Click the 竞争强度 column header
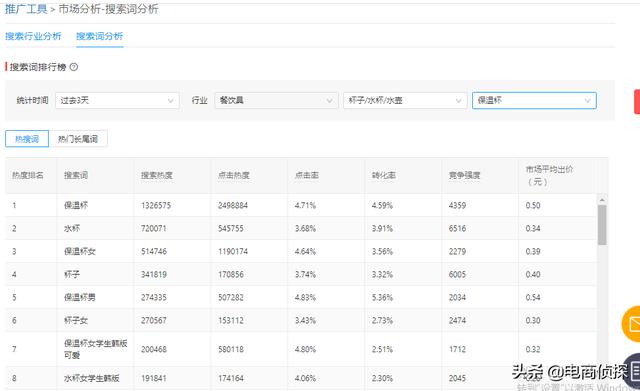 464,176
